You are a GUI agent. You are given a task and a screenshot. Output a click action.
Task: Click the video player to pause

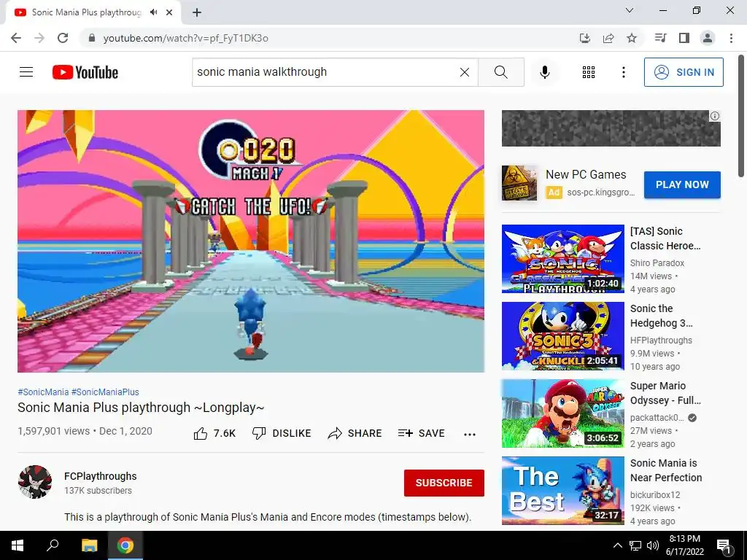[x=251, y=241]
